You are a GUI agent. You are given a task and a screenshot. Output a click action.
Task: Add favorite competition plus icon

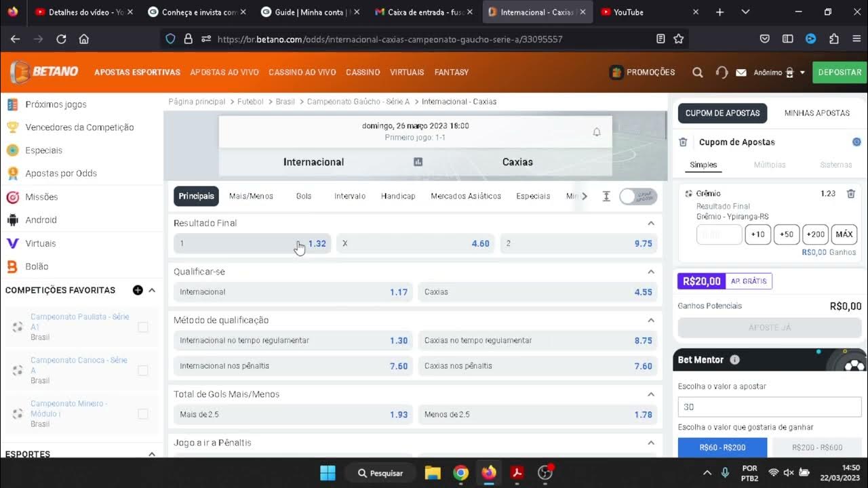point(138,290)
